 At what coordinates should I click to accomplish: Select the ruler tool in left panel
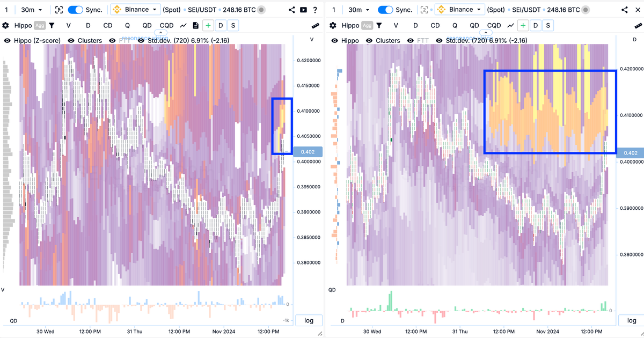pyautogui.click(x=316, y=26)
